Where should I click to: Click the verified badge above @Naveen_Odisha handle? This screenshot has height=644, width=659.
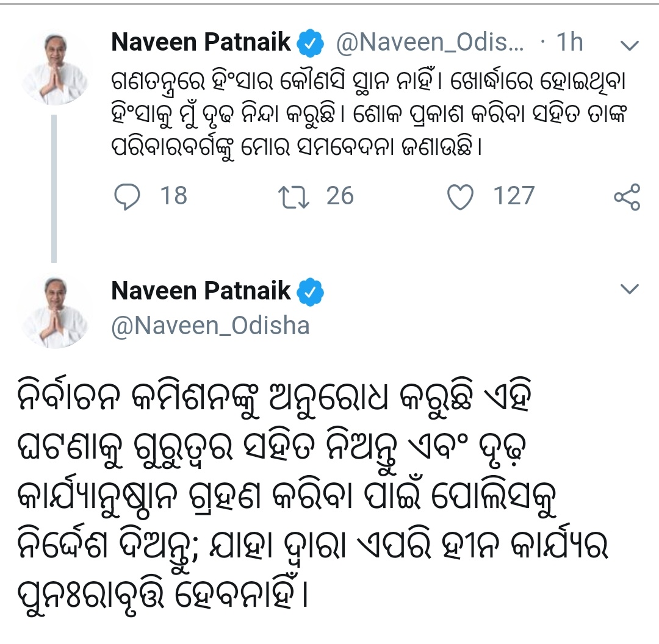310,293
